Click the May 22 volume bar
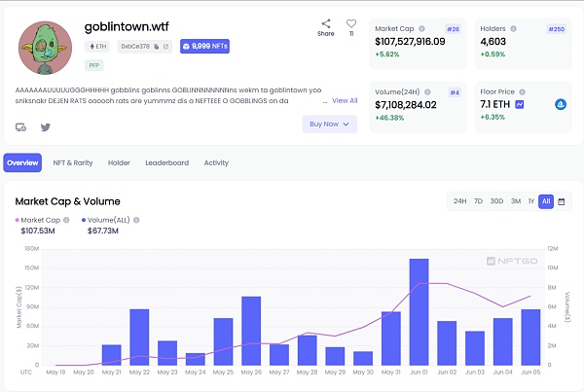 [139, 338]
